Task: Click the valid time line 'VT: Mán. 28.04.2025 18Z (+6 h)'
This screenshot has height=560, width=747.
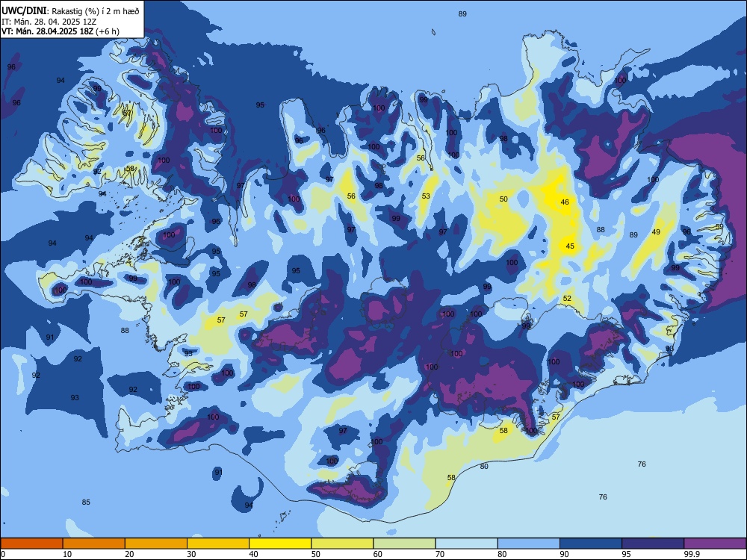Action: pos(61,31)
